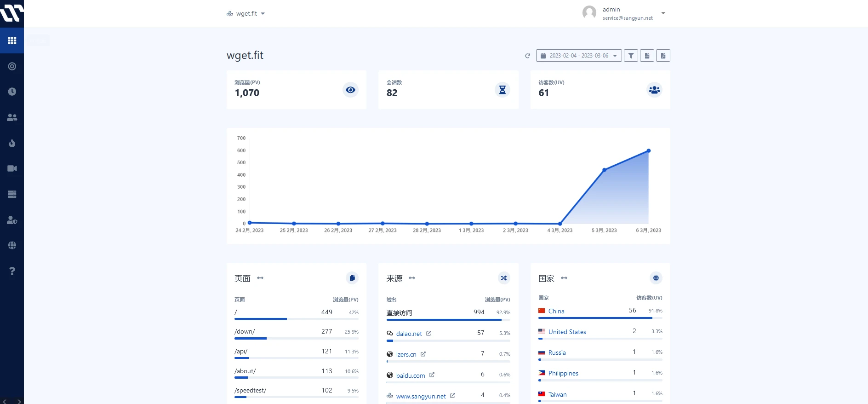Open the dashboard grid icon in sidebar
868x404 pixels.
(12, 40)
